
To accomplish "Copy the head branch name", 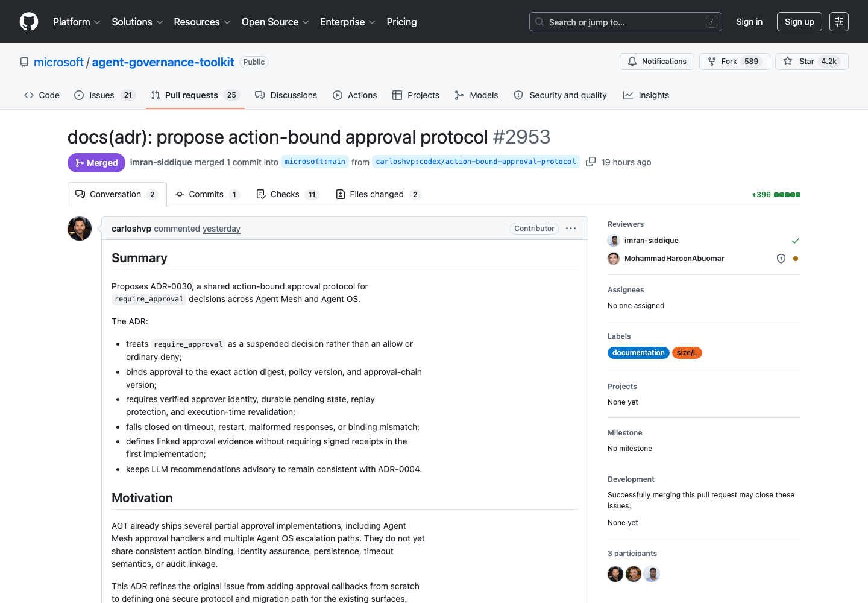I will click(591, 162).
